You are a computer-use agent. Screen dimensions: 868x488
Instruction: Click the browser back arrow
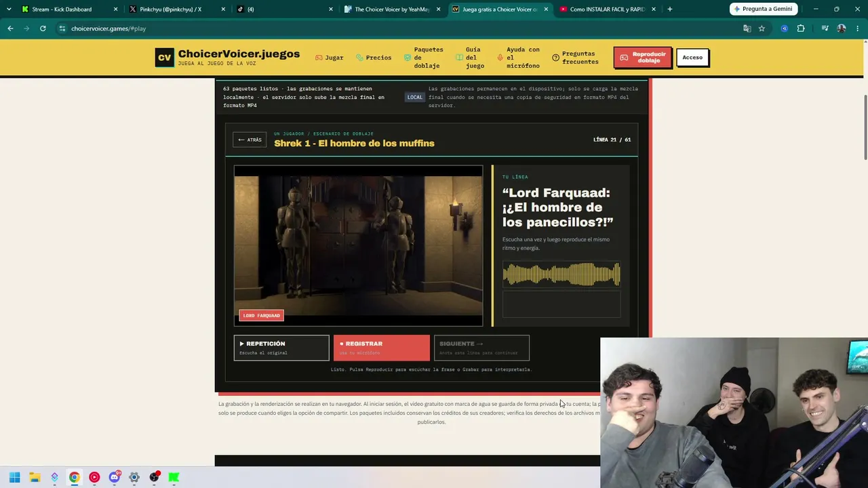click(x=10, y=28)
